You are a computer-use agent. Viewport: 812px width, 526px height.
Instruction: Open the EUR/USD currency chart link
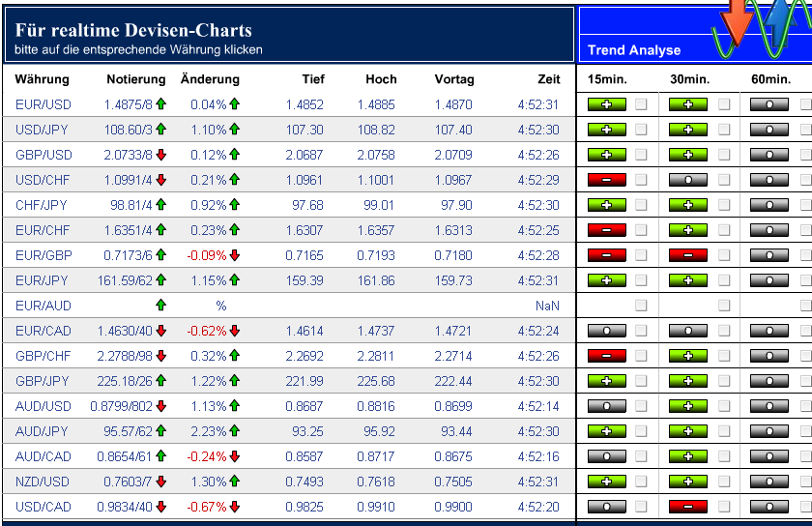tap(43, 103)
